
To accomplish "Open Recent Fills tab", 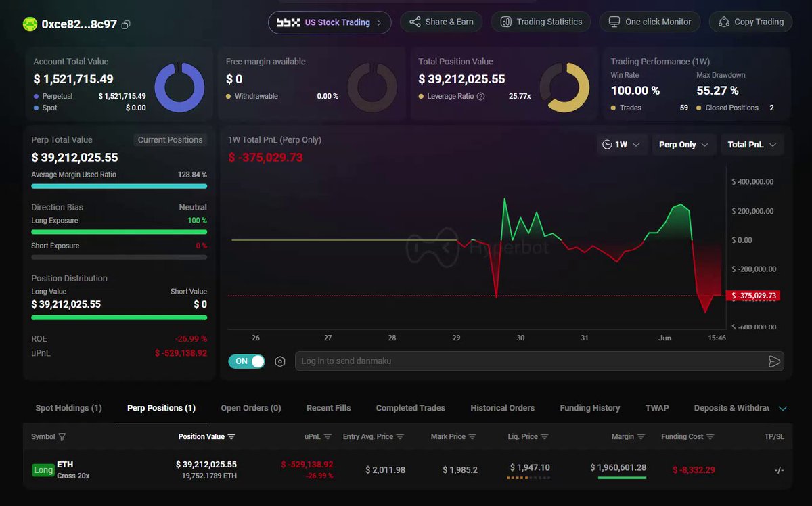I will 328,408.
